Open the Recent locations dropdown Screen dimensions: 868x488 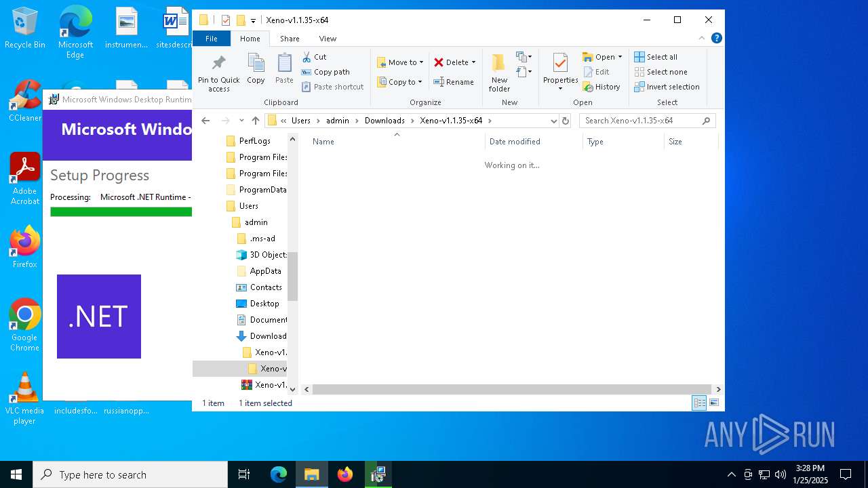[x=241, y=121]
